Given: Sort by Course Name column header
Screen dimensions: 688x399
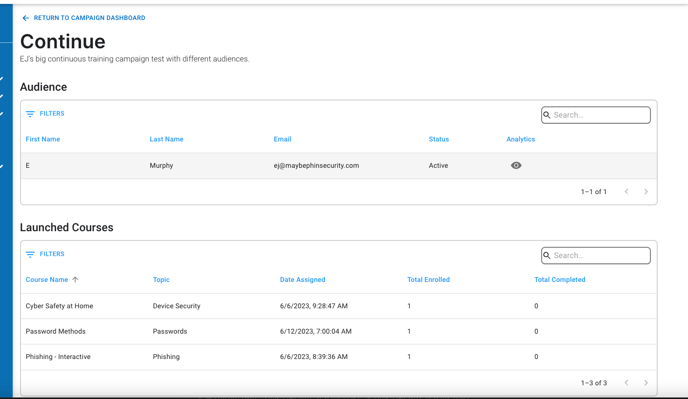Looking at the screenshot, I should tap(47, 280).
